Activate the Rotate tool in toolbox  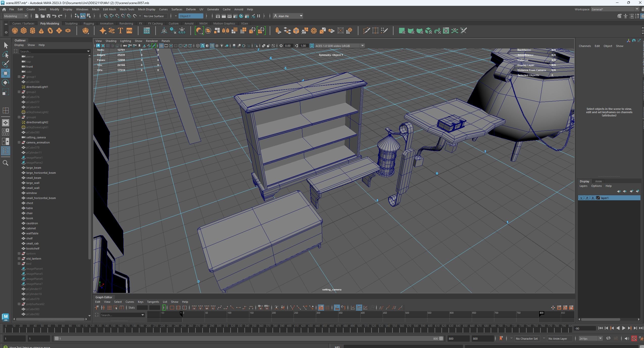point(6,83)
